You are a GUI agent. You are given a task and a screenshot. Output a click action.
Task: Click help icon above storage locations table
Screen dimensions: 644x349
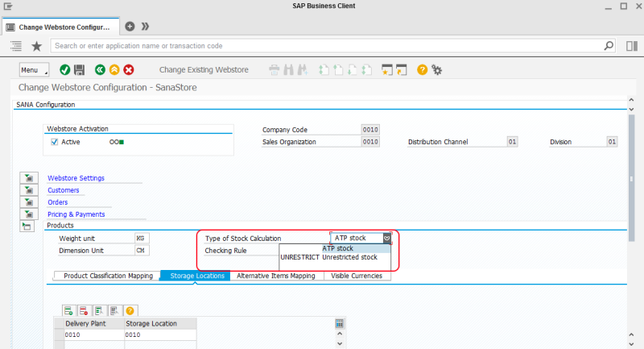[x=130, y=311]
